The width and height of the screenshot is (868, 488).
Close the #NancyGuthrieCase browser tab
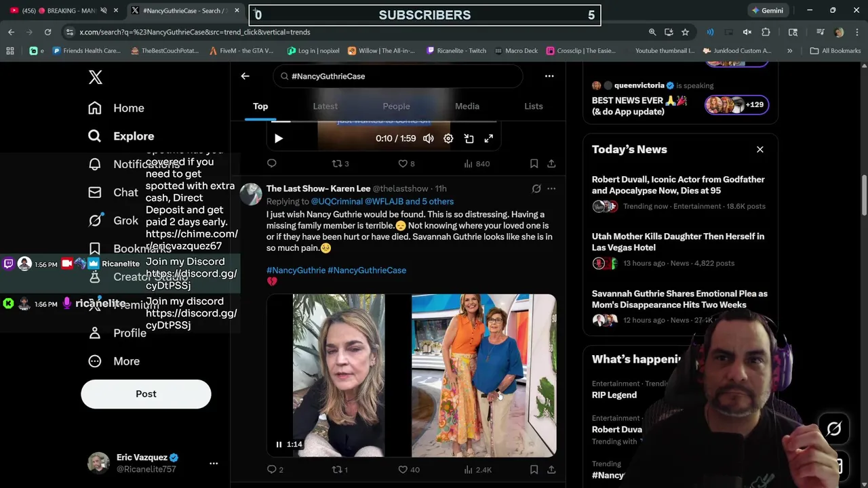pyautogui.click(x=237, y=11)
